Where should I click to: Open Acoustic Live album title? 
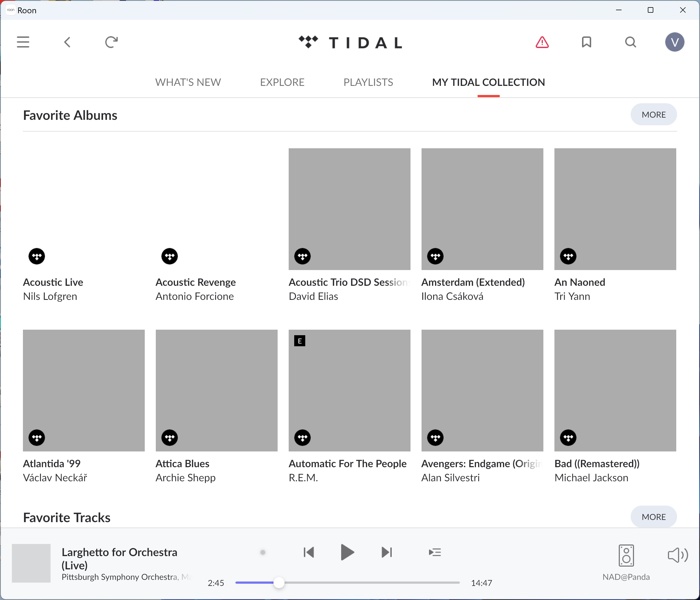(53, 282)
